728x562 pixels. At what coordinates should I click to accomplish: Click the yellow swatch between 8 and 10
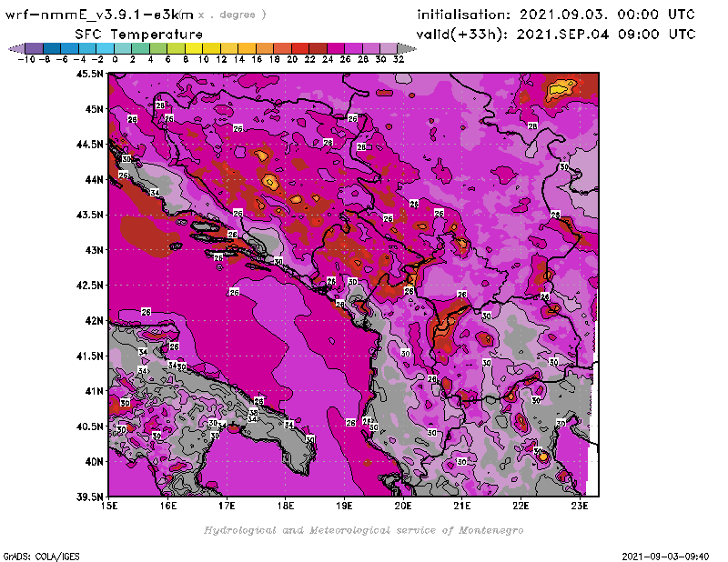(x=194, y=48)
